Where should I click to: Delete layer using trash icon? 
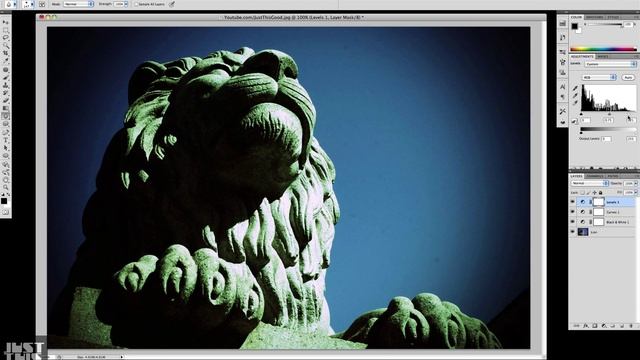pyautogui.click(x=631, y=326)
